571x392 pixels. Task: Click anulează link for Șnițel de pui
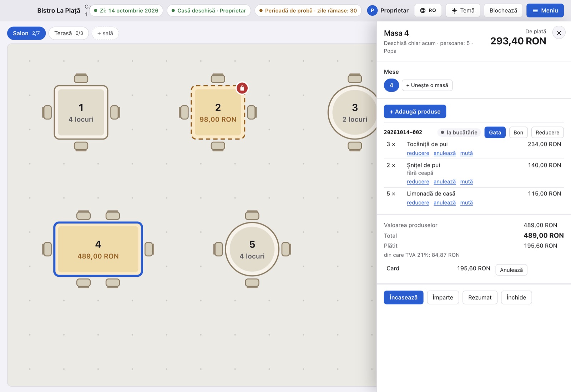445,182
